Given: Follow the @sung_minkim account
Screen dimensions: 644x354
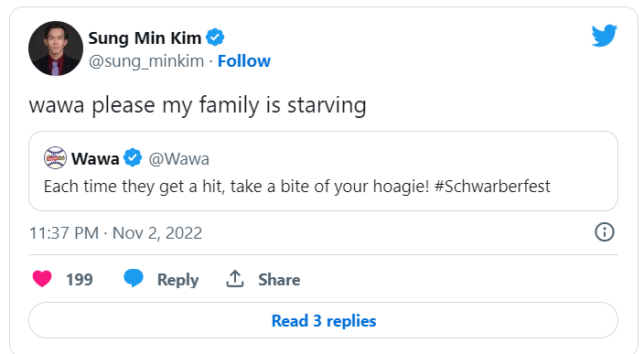Looking at the screenshot, I should click(x=244, y=60).
